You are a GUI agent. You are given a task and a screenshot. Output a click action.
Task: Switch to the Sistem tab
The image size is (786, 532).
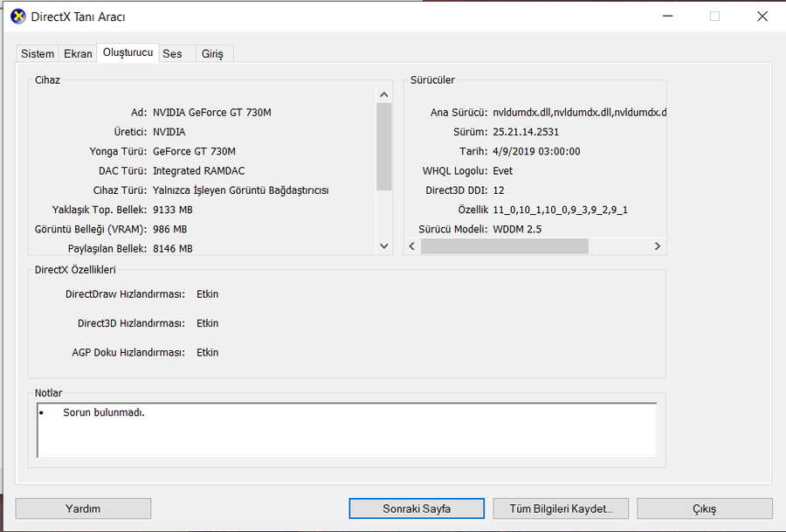coord(38,53)
